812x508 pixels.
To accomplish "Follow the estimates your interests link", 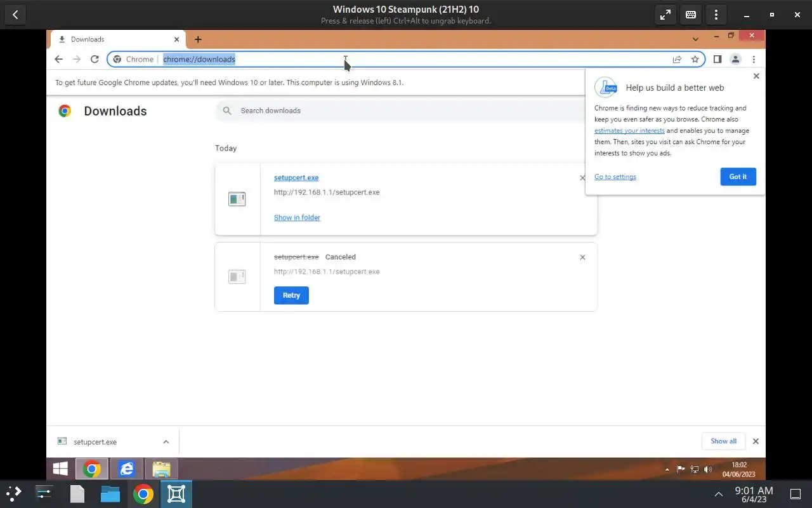I will (629, 131).
